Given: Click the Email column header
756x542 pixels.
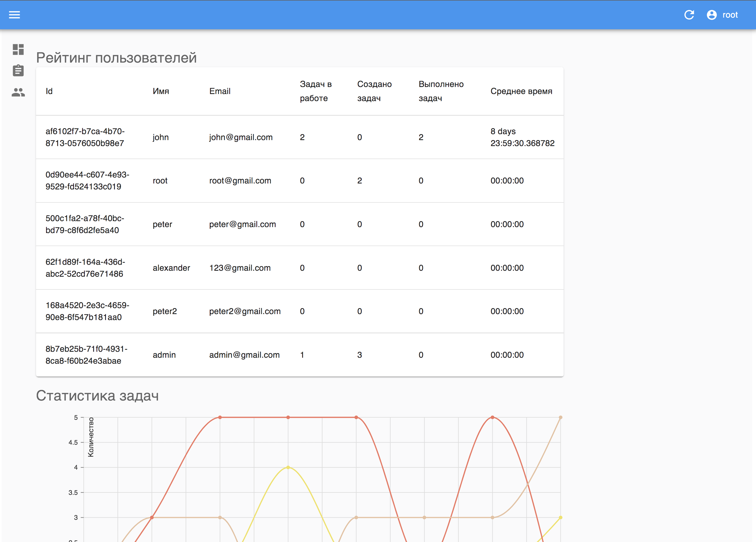Looking at the screenshot, I should pyautogui.click(x=220, y=91).
